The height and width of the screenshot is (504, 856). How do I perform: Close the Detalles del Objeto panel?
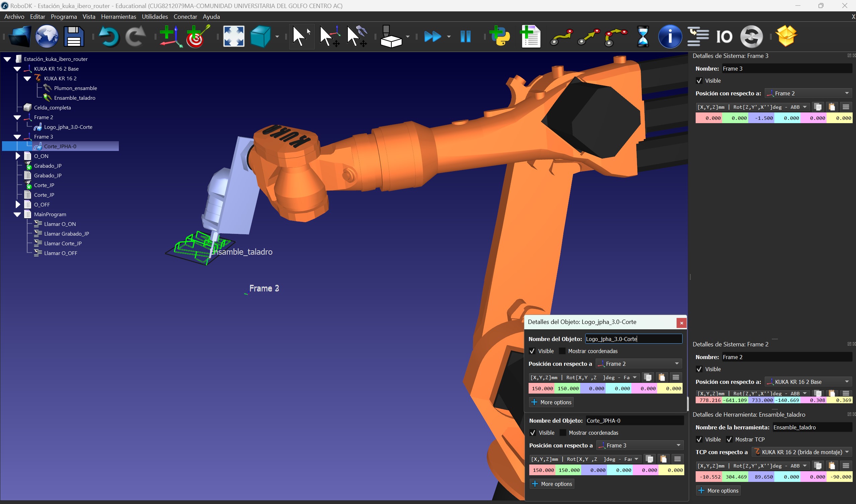click(681, 323)
